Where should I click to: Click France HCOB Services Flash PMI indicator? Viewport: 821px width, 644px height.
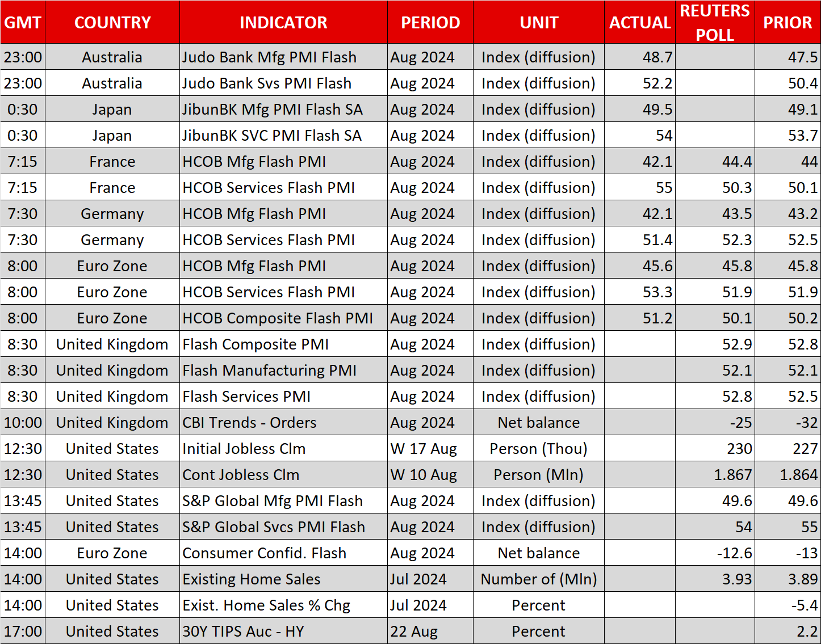click(283, 187)
